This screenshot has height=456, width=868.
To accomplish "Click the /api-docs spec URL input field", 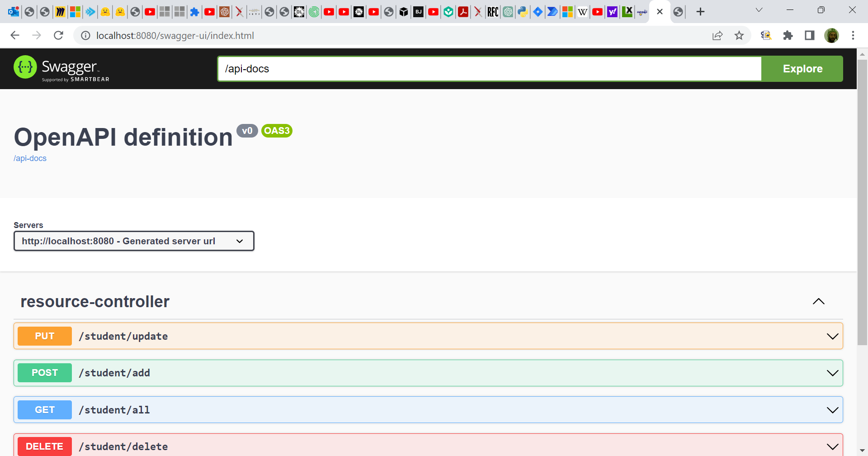I will click(489, 69).
